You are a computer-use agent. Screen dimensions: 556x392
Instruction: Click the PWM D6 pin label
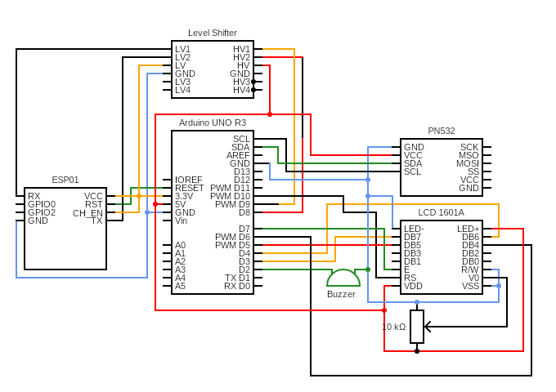232,237
